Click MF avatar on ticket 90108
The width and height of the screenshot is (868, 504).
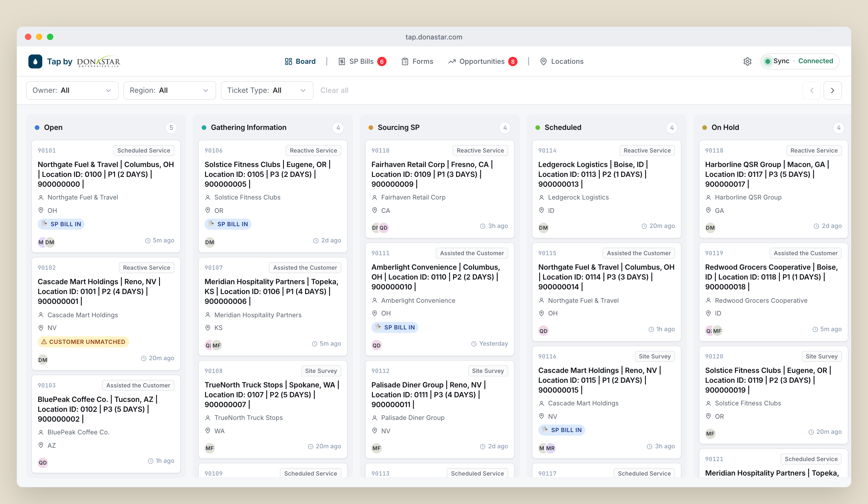(209, 448)
